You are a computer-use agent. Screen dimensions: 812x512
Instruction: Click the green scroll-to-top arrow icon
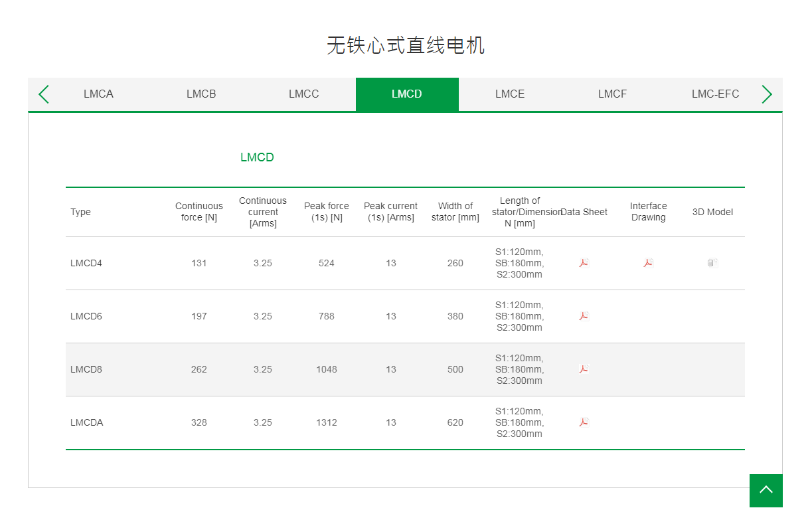click(766, 491)
